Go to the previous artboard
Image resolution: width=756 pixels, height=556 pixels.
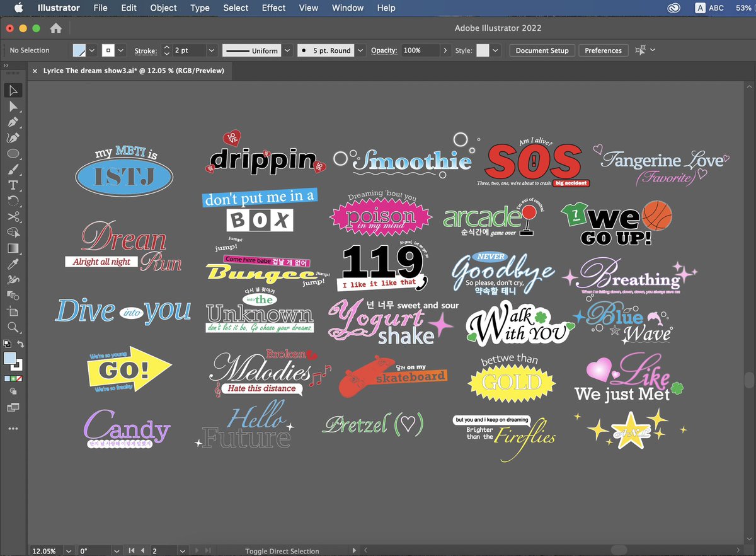tap(143, 550)
